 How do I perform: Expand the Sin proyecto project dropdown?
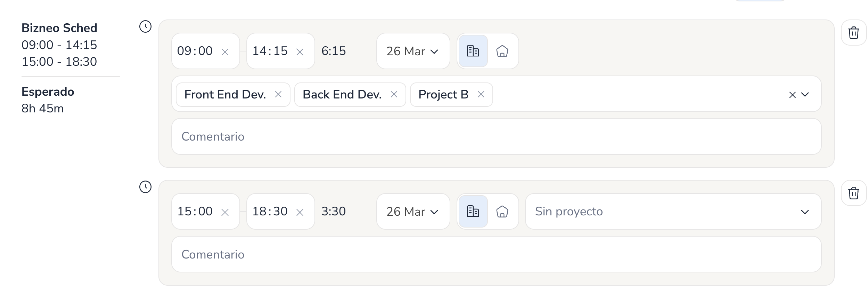[673, 212]
